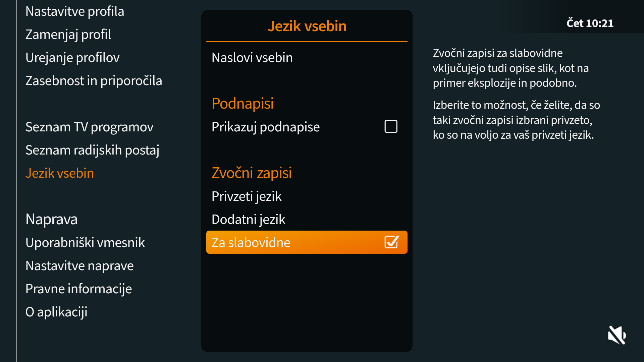Open Privzeti jezik audio setting

[x=247, y=196]
